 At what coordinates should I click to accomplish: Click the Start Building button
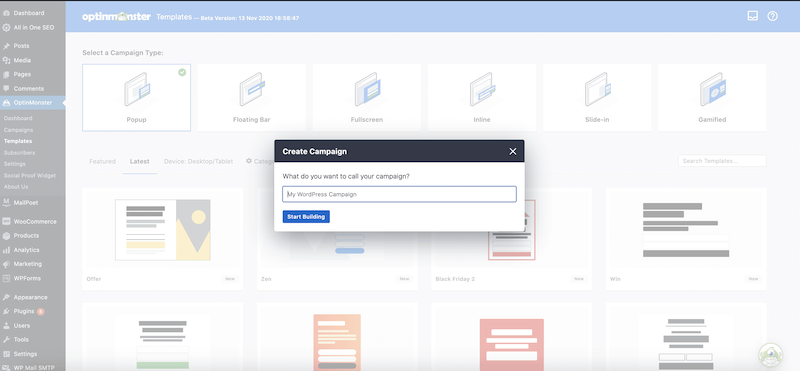point(306,217)
